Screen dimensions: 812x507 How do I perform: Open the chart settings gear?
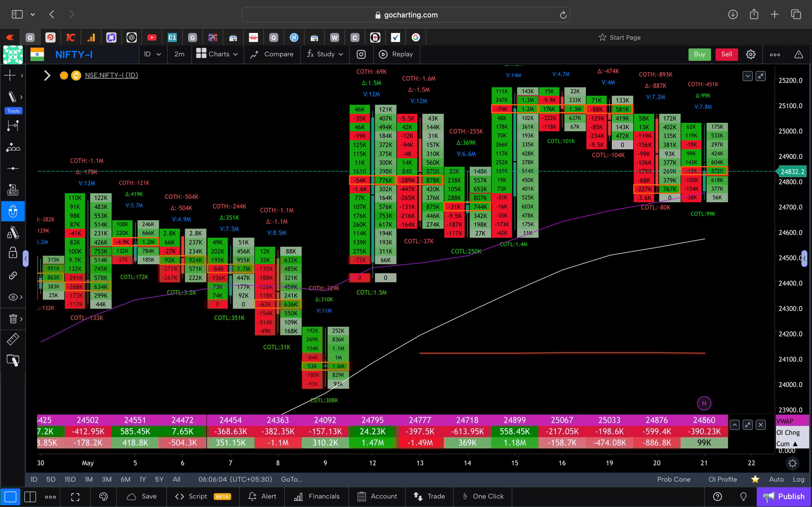click(x=751, y=54)
